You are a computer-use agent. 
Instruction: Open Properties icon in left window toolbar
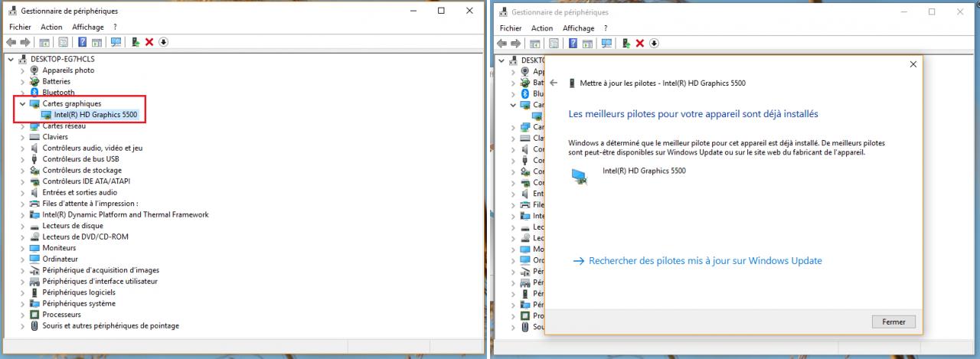63,42
